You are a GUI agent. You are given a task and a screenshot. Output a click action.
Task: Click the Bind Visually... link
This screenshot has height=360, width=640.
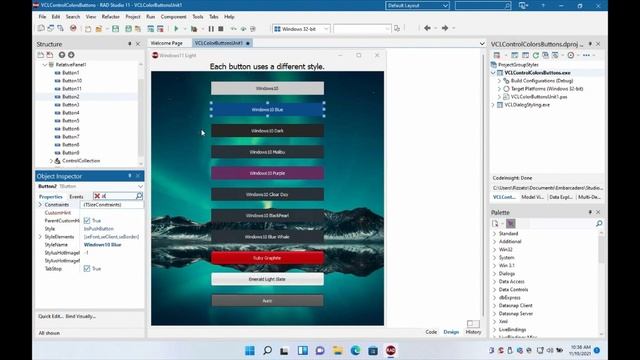[x=80, y=316]
